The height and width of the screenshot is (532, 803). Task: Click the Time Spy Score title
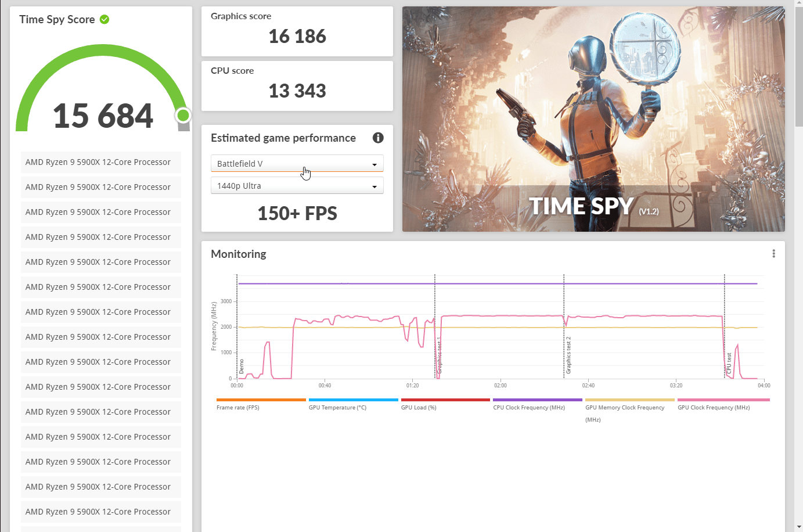tap(57, 20)
